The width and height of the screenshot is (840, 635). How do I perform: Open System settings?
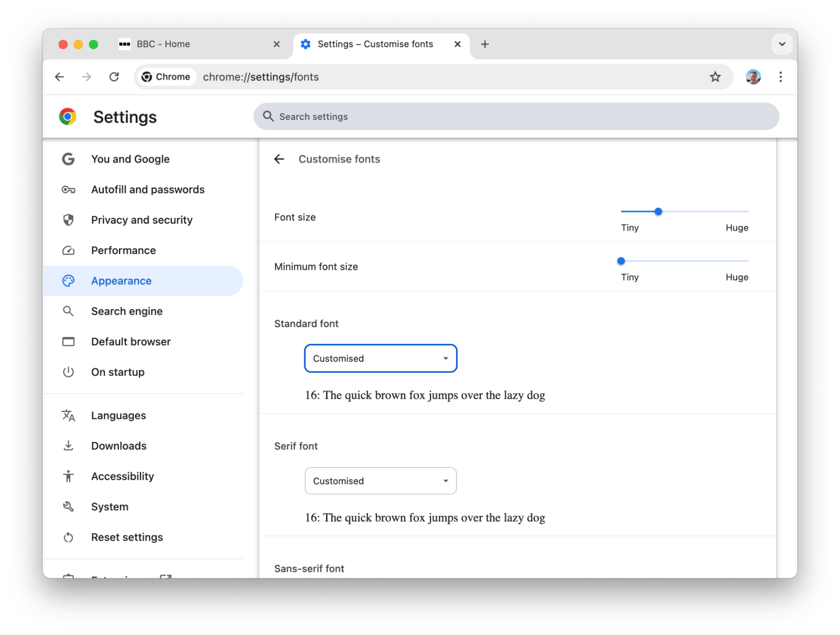pyautogui.click(x=143, y=507)
